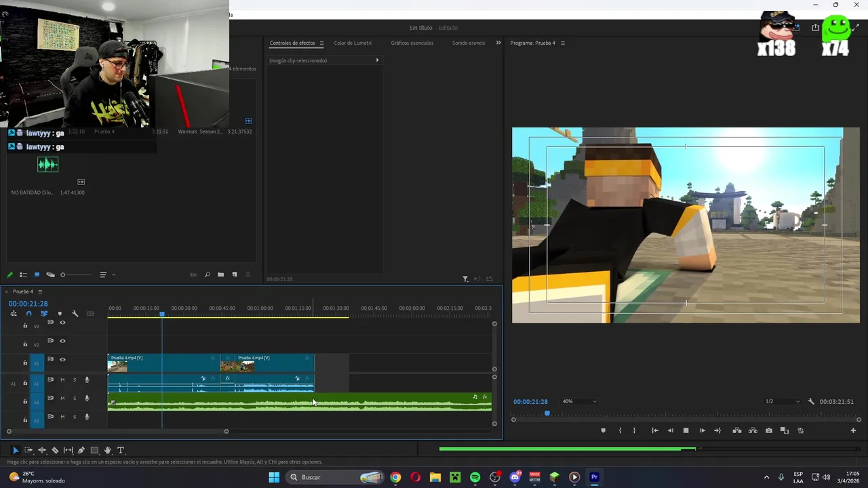868x488 pixels.
Task: Select first Prueba 4.mp4 video clip
Action: pos(163,364)
